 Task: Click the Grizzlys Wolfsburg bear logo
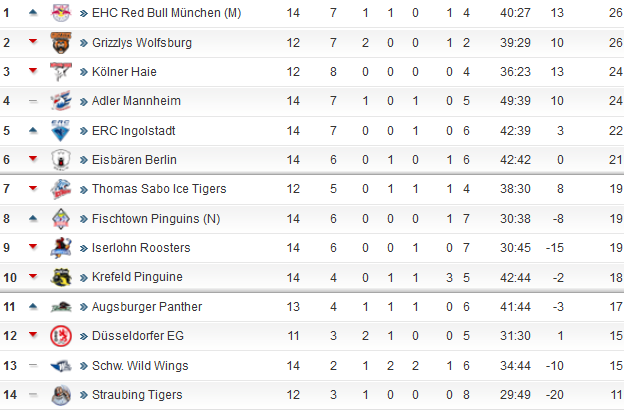[61, 43]
